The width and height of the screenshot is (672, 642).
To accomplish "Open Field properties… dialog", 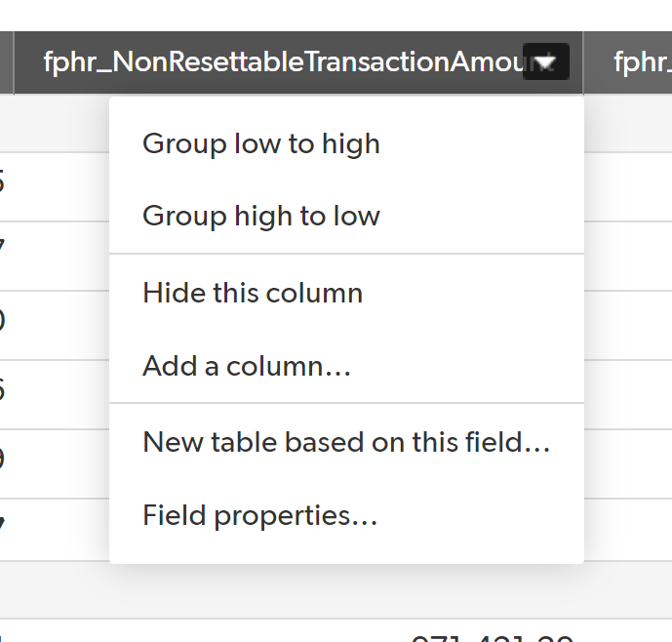I will (259, 515).
